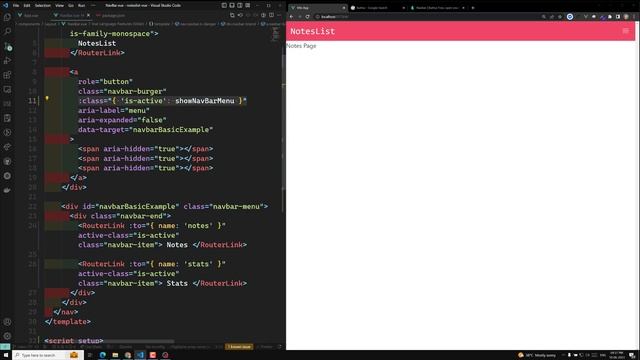This screenshot has width=640, height=360.
Task: Click the 'Stats' RouterLink label text
Action: pyautogui.click(x=177, y=283)
